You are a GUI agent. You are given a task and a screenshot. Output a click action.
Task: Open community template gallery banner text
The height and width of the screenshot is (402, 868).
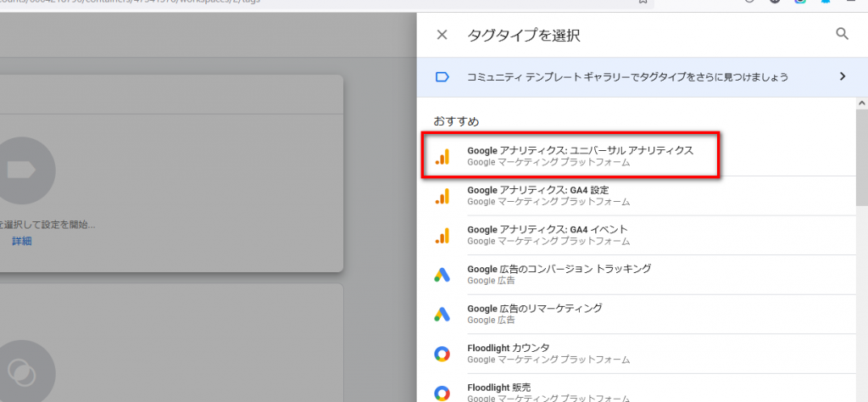click(628, 77)
